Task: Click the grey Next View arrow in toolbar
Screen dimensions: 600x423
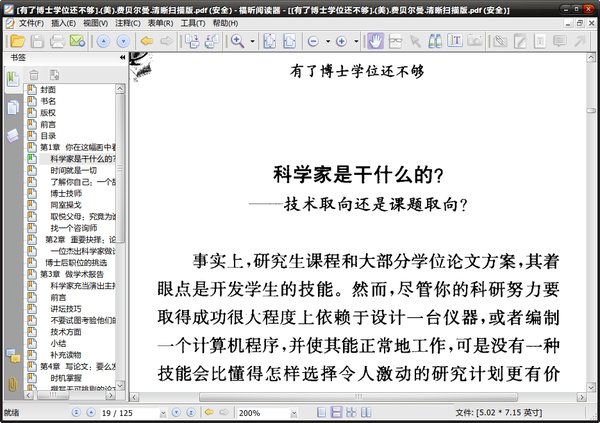Action: click(166, 41)
